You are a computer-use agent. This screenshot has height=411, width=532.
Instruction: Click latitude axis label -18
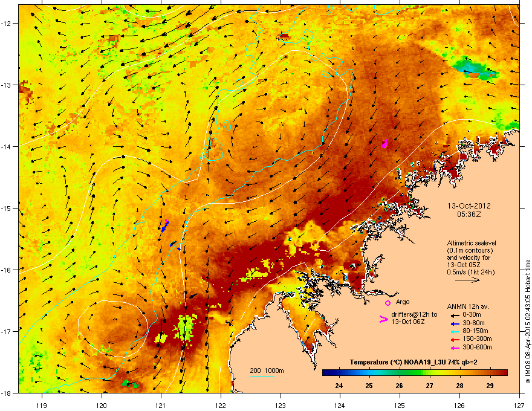click(x=6, y=393)
